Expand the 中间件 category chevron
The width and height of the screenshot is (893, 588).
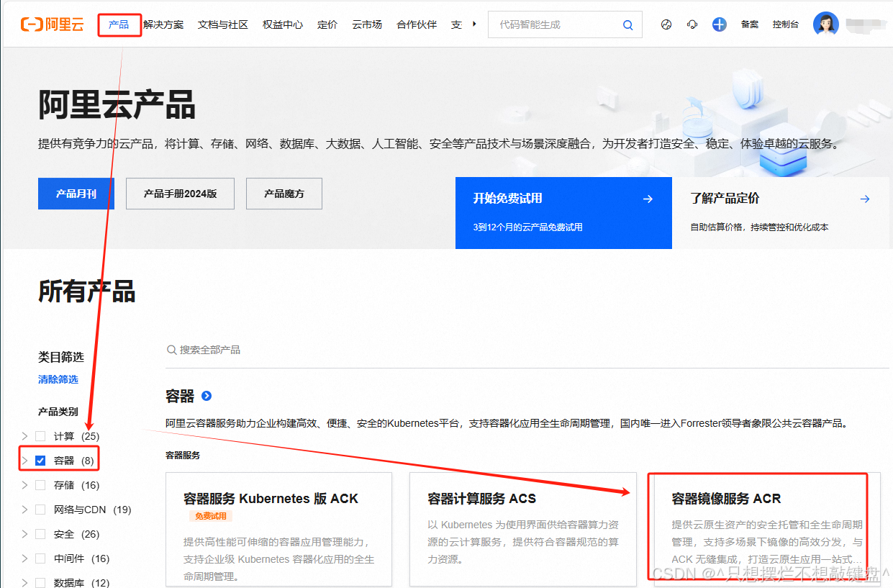point(24,558)
